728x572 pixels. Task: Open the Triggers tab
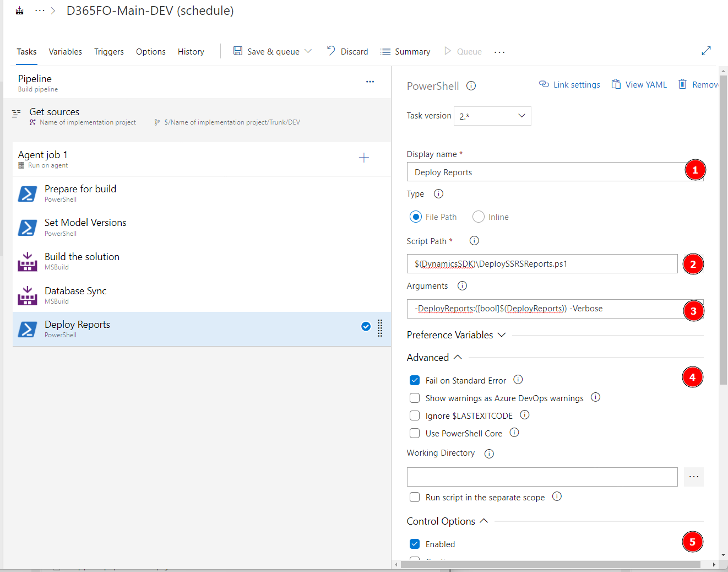[108, 52]
